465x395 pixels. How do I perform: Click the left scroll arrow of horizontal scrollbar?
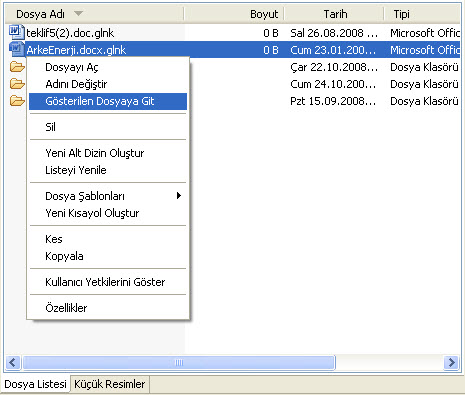tap(13, 362)
